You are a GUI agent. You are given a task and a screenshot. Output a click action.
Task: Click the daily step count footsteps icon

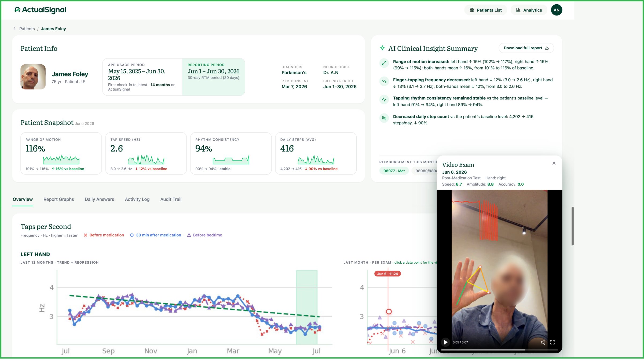384,118
